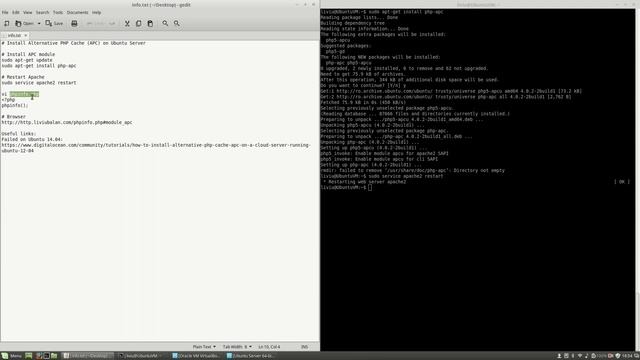This screenshot has height=360, width=640.
Task: Click the 'Restarting web server apache2' terminal line
Action: pos(364,182)
